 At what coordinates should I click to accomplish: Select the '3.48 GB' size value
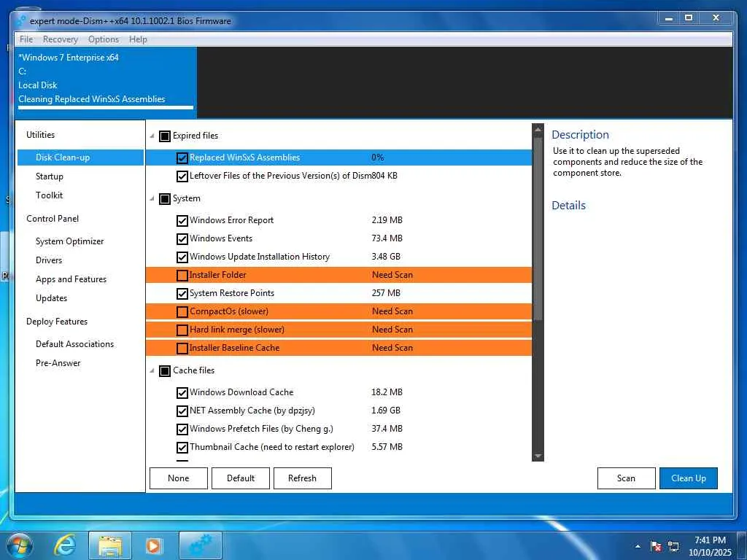coord(386,257)
